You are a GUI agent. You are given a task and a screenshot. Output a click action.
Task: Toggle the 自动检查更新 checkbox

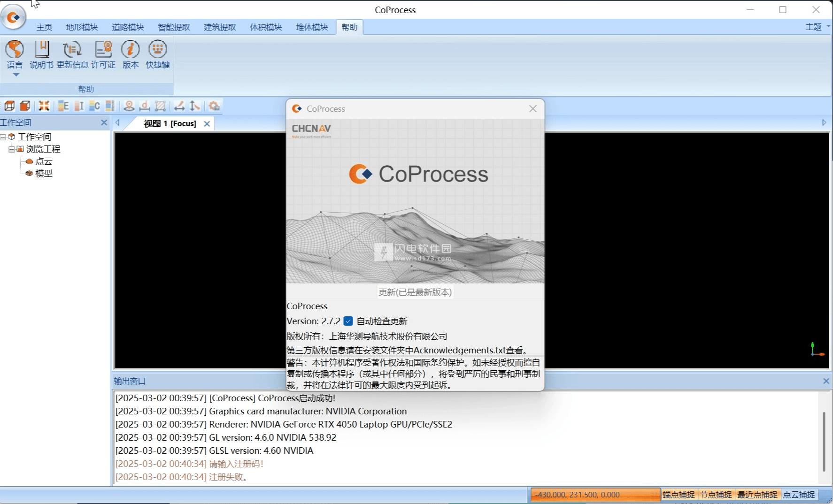[x=348, y=321]
